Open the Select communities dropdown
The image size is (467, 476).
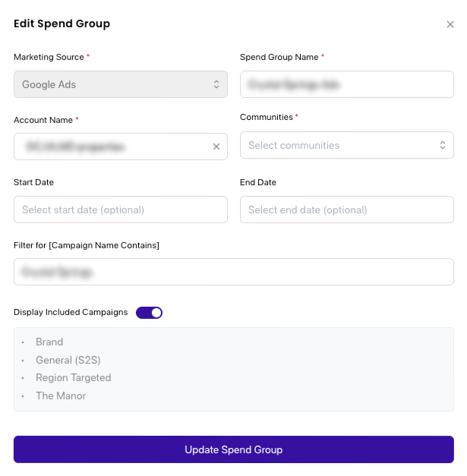coord(347,145)
